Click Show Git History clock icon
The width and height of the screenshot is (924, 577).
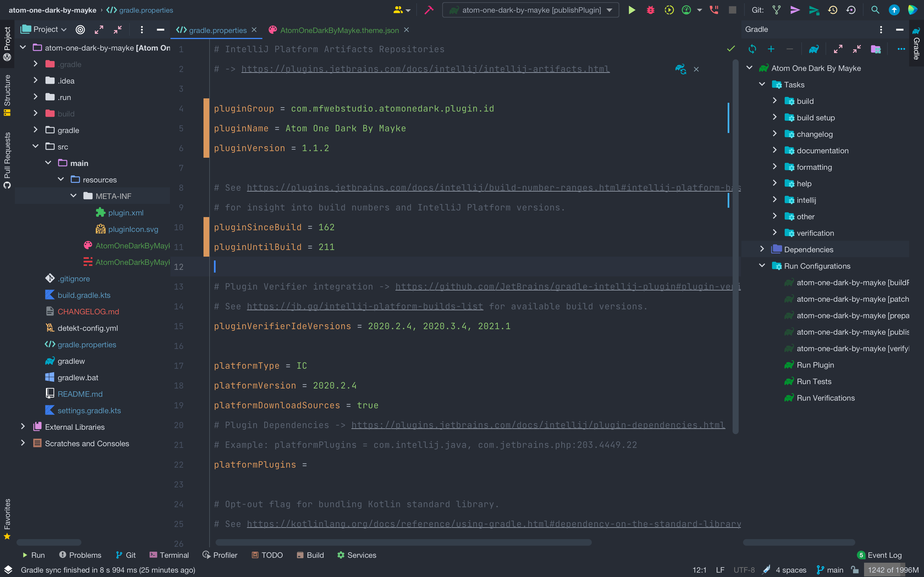833,10
